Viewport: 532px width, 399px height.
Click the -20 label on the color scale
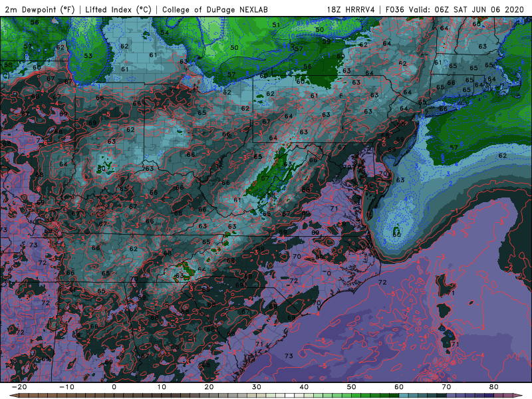pyautogui.click(x=19, y=387)
